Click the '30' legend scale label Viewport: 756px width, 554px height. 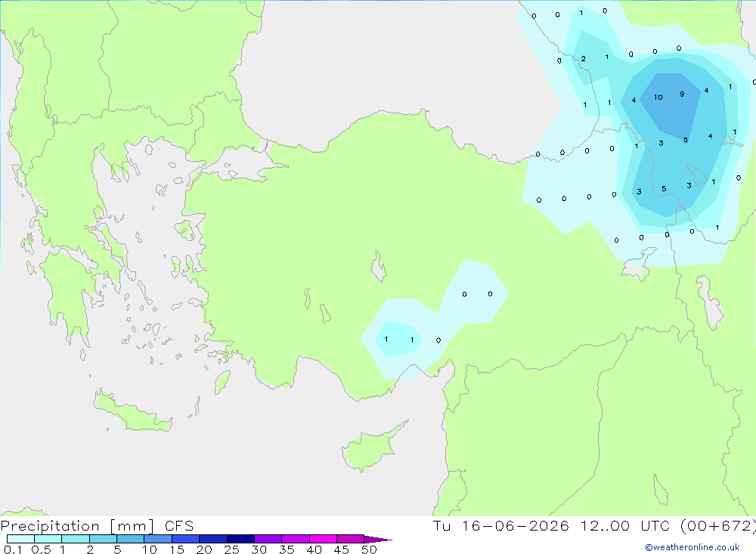(x=259, y=549)
